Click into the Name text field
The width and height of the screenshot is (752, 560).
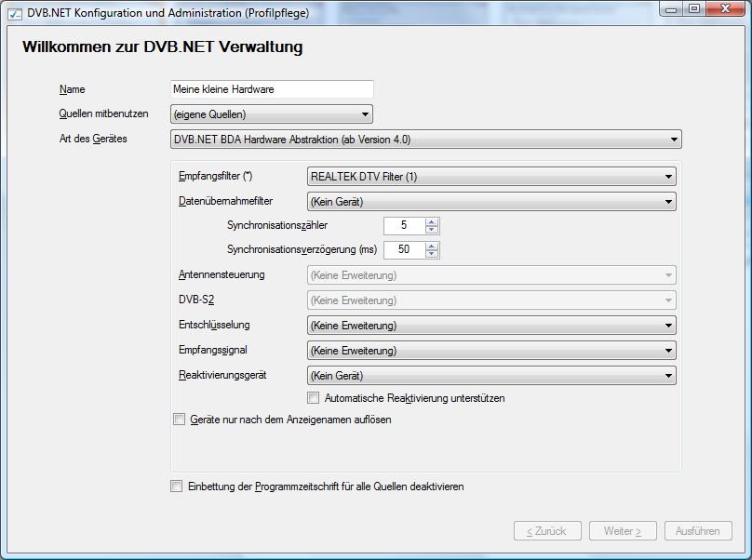coord(272,89)
